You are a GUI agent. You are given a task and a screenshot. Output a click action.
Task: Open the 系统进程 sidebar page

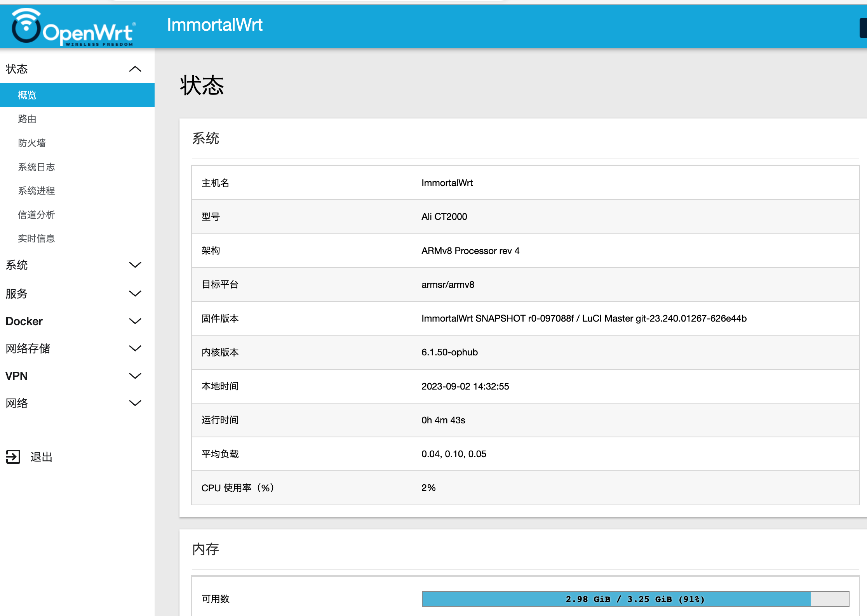37,191
